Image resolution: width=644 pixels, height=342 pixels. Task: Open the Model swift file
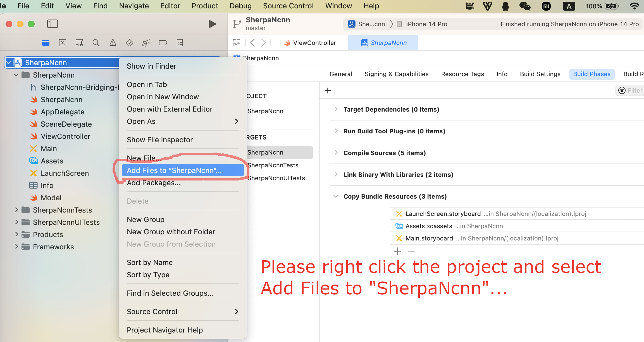(46, 198)
